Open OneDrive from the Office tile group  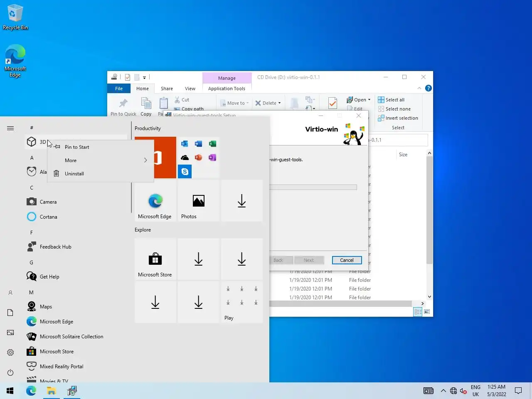(x=185, y=158)
